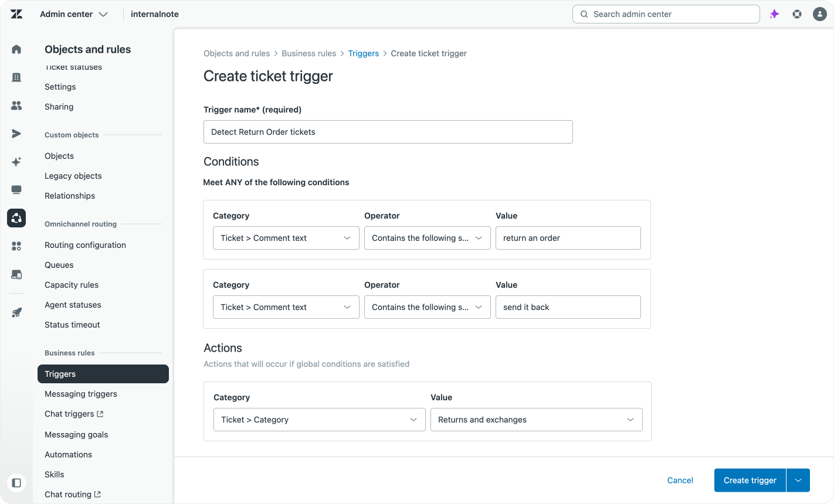Click the Create trigger button

750,480
